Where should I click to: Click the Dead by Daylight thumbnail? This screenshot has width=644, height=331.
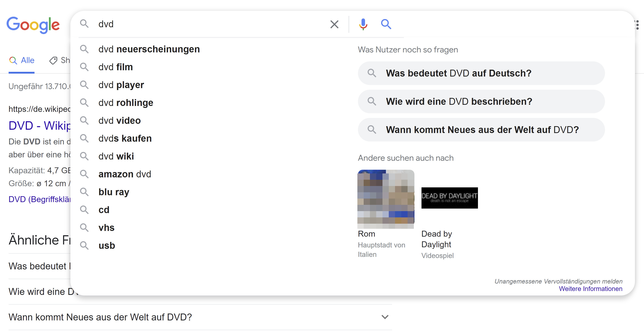[x=449, y=198]
